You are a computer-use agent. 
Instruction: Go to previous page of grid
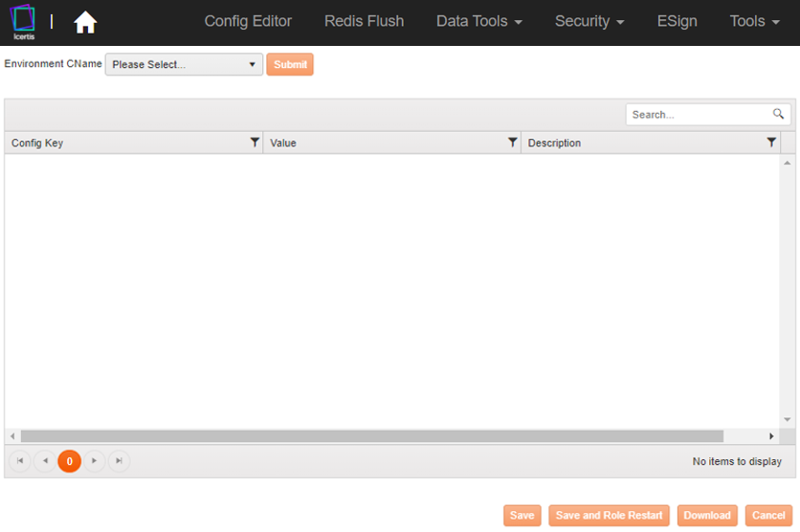(x=44, y=461)
